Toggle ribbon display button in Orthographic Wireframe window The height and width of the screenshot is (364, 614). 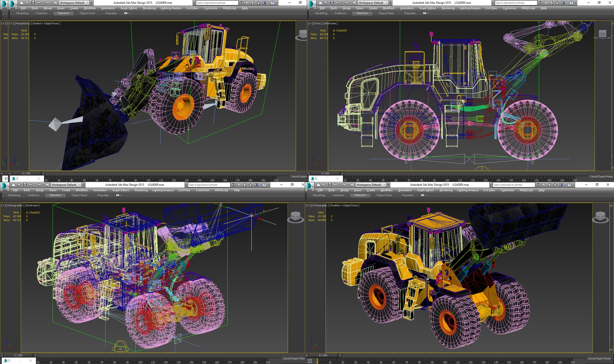click(x=118, y=195)
